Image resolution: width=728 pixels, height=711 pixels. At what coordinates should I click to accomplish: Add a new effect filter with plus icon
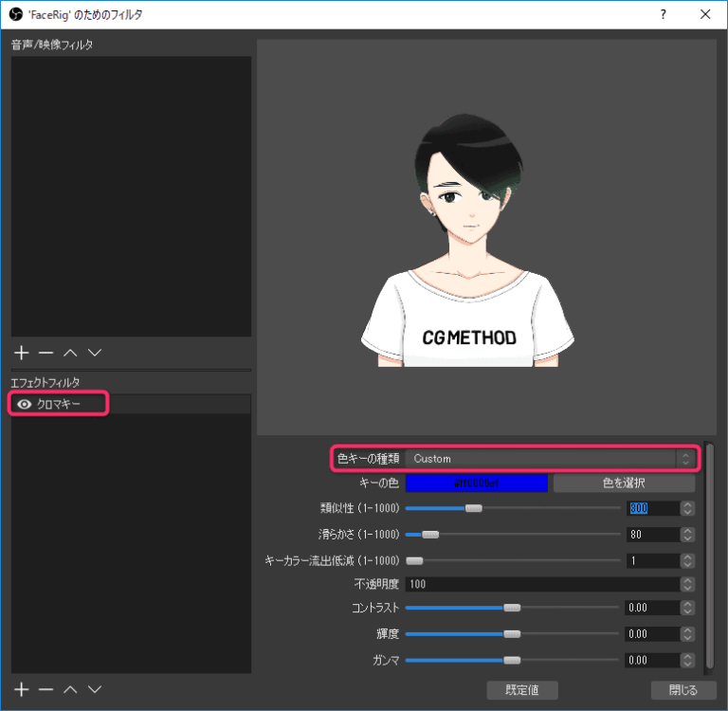coord(23,689)
